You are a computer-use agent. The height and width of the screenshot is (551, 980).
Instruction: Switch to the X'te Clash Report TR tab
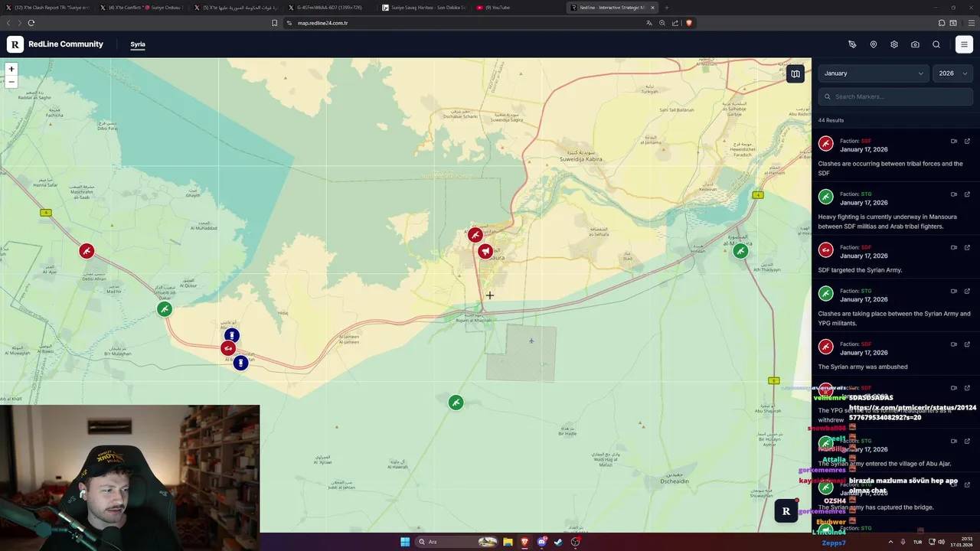(x=47, y=8)
